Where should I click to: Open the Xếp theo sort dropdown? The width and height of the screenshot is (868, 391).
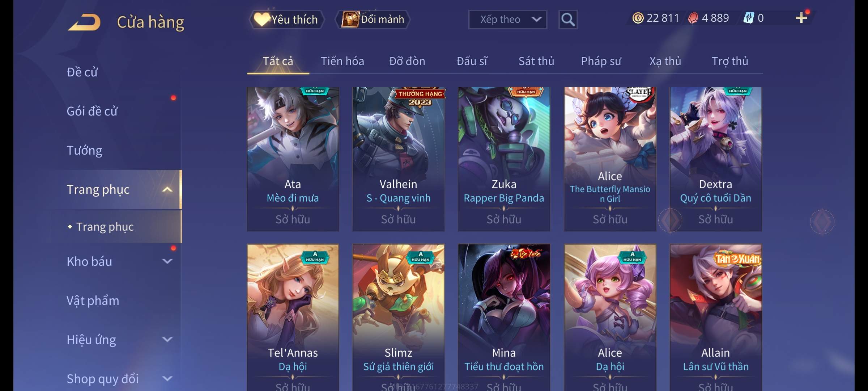[x=507, y=20]
